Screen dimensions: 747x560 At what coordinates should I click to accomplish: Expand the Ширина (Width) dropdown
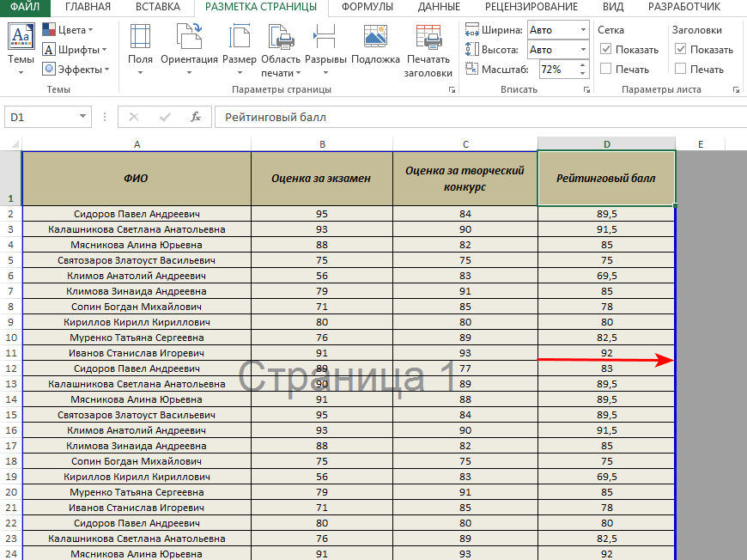pos(581,30)
